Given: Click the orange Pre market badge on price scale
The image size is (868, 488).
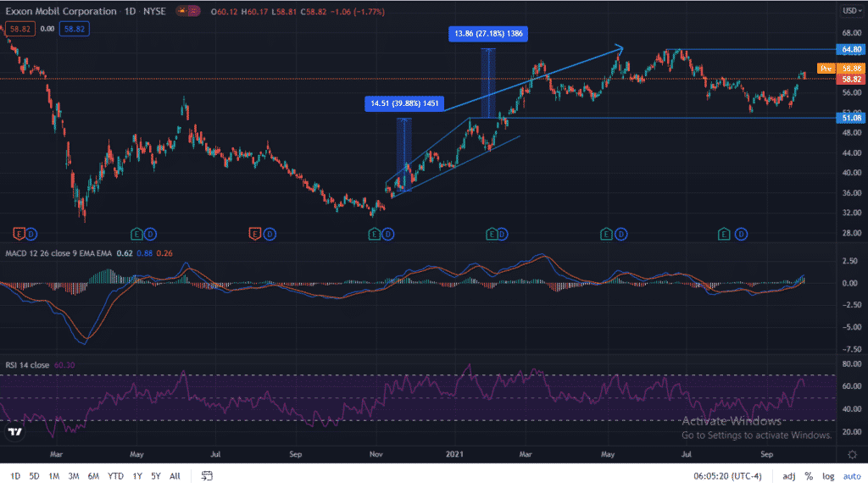Looking at the screenshot, I should tap(825, 67).
